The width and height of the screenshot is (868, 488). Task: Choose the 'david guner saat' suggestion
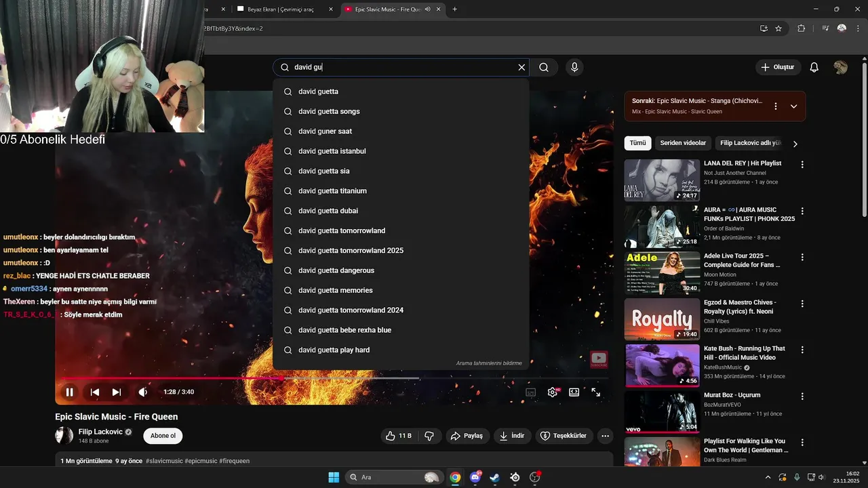click(x=401, y=131)
